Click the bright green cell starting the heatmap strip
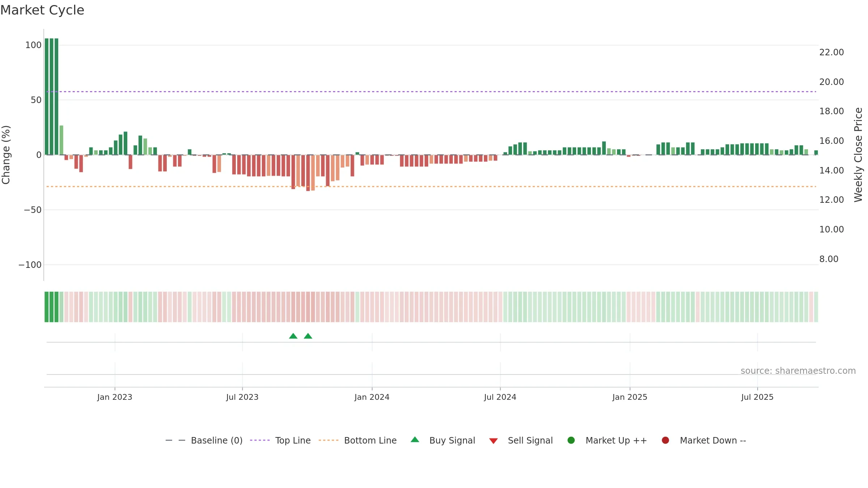 tap(47, 307)
